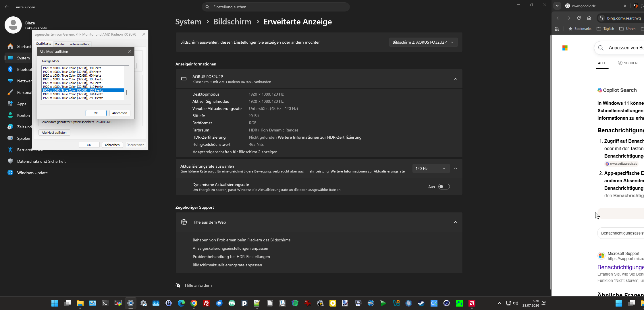This screenshot has height=310, width=644.
Task: Open Cinema 4D from the taskbar
Action: (x=447, y=303)
